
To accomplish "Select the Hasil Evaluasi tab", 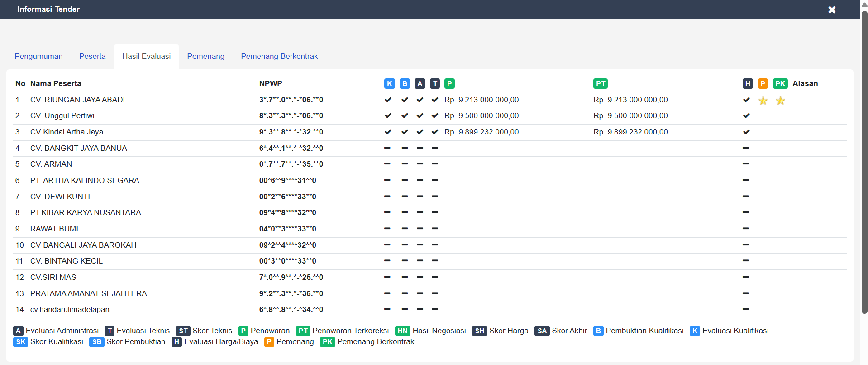I will pos(146,56).
